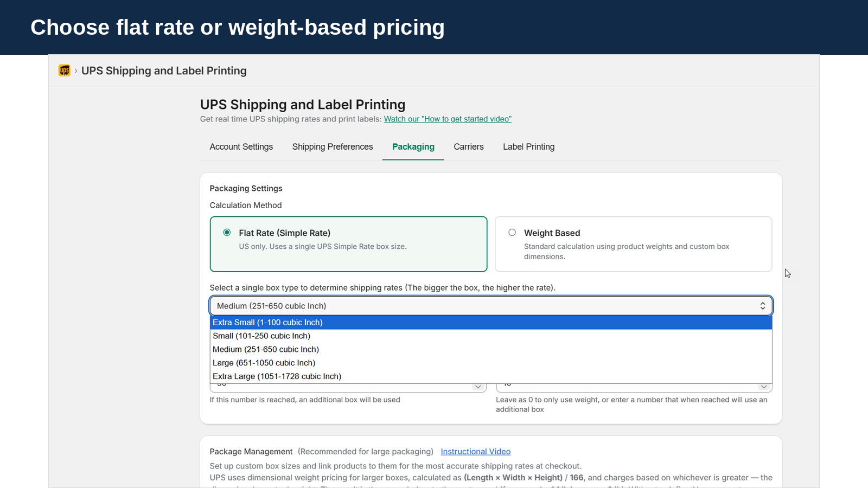This screenshot has width=868, height=488.
Task: Expand the right partially hidden dropdown arrow
Action: pos(764,387)
